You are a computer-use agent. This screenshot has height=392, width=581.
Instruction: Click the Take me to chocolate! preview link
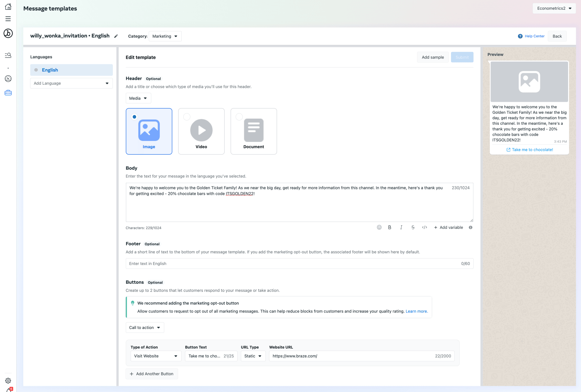[530, 150]
